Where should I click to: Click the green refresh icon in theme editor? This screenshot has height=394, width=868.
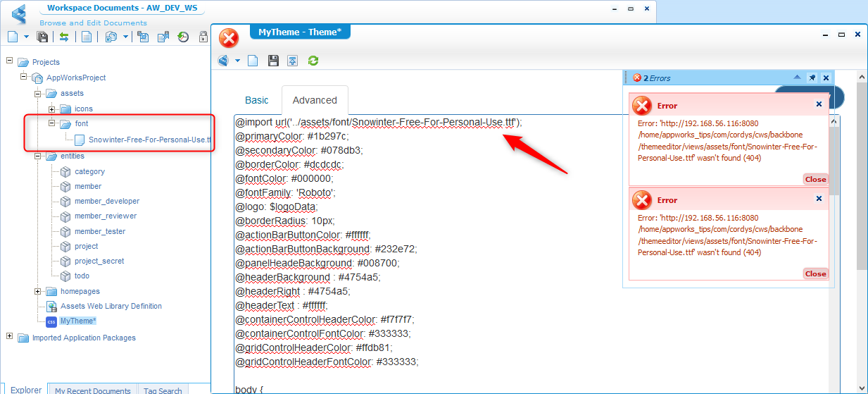pos(313,61)
